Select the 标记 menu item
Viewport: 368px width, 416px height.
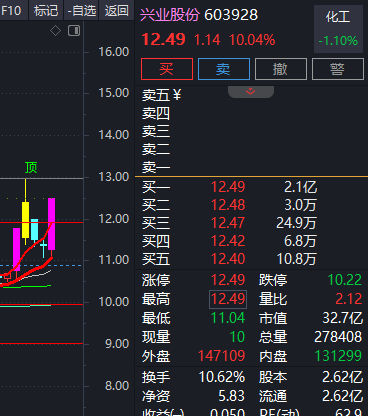click(46, 11)
